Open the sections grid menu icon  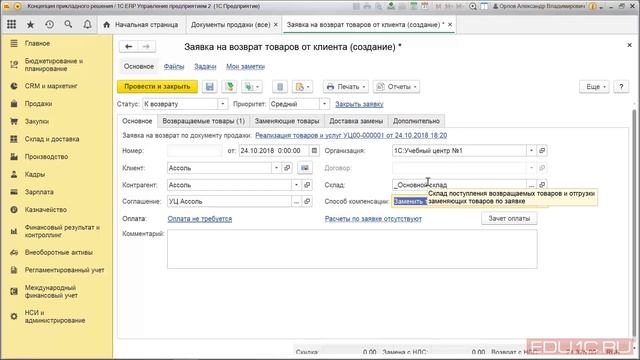click(x=11, y=24)
